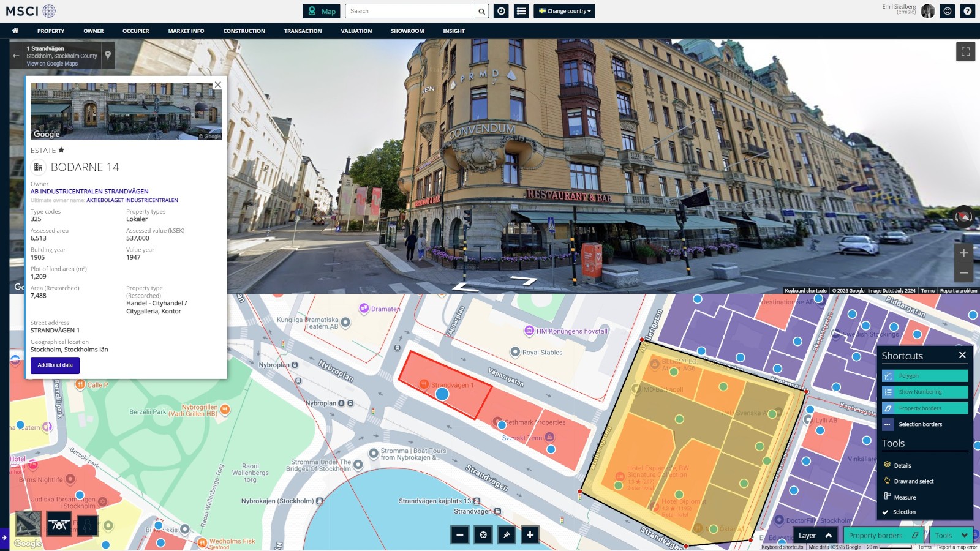
Task: Switch to satellite imagery thumbnail
Action: [29, 525]
